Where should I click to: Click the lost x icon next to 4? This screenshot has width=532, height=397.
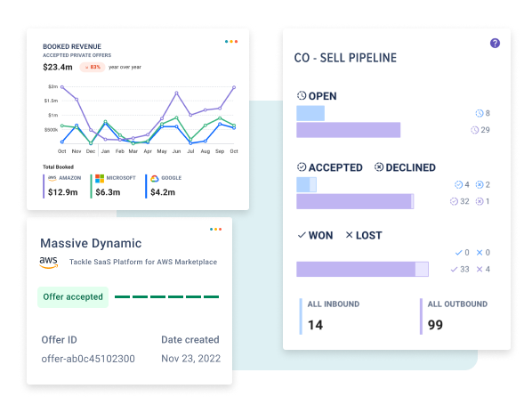click(480, 270)
